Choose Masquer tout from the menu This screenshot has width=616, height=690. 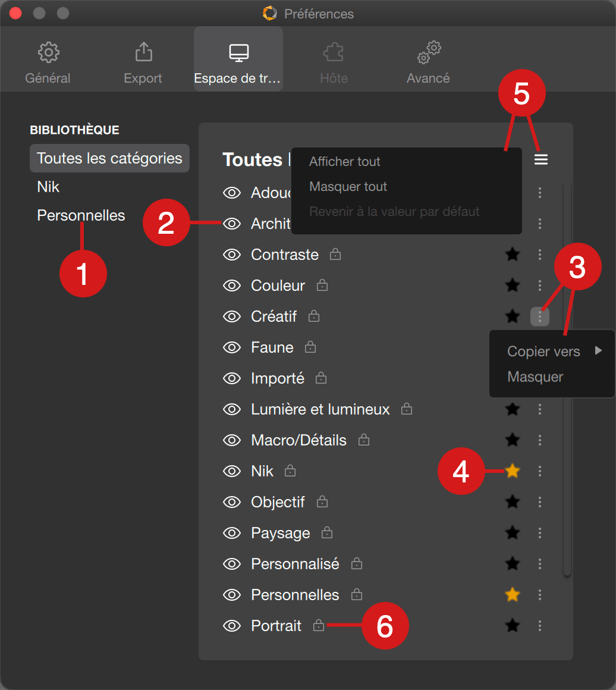coord(348,187)
